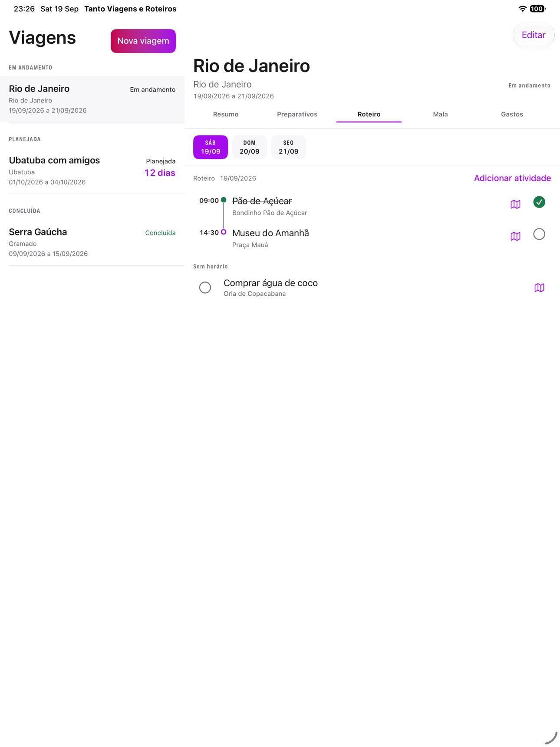The height and width of the screenshot is (747, 560).
Task: Open Serra Gaúcha trip
Action: pyautogui.click(x=92, y=242)
